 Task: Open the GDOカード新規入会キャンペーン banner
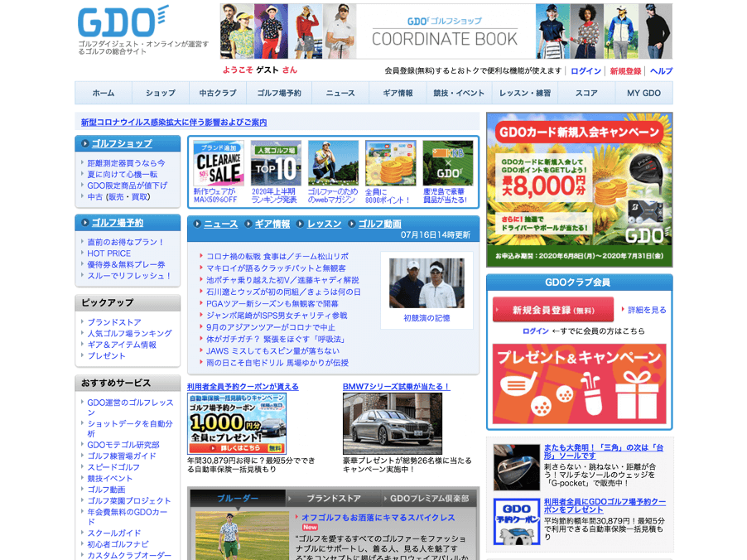[580, 190]
